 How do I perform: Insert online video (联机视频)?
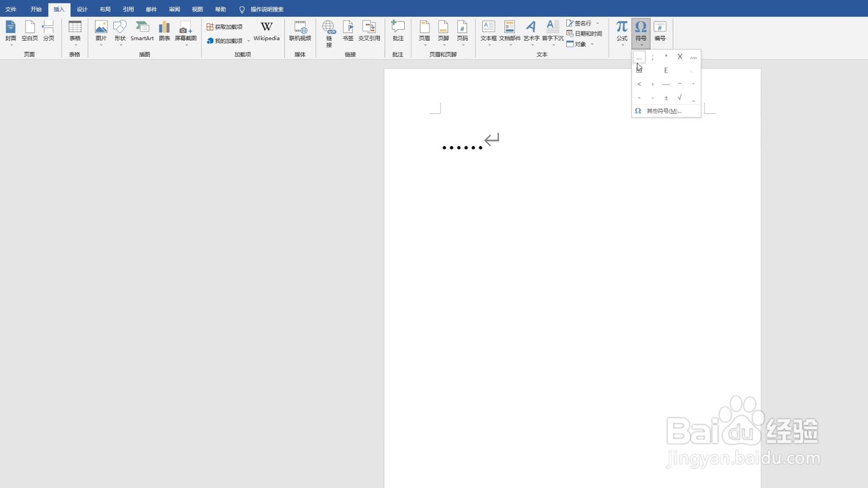point(300,31)
